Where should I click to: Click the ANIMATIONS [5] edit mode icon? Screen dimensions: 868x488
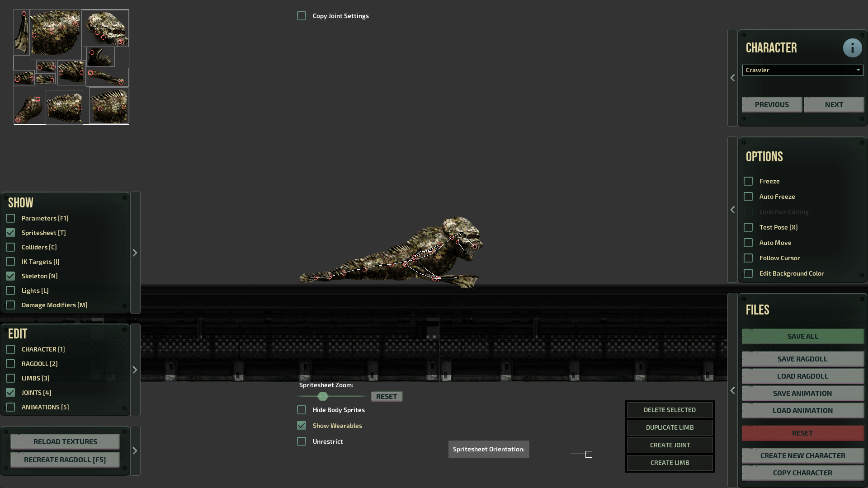10,406
